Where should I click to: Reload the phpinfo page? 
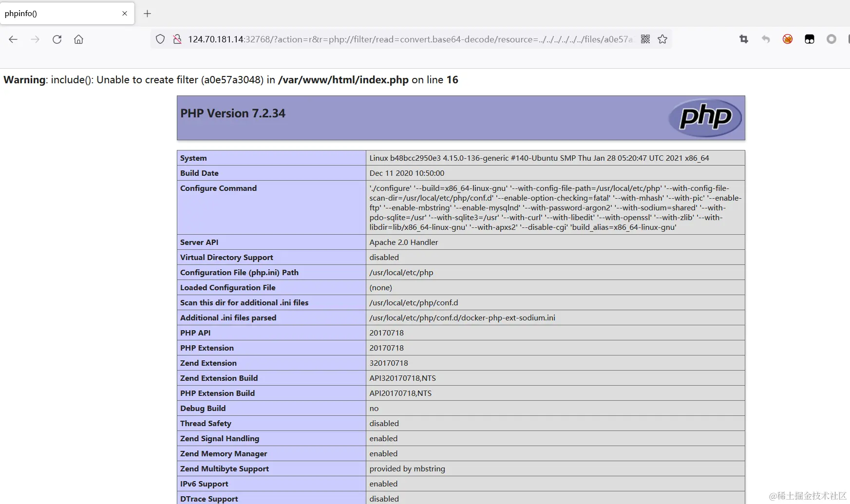point(57,39)
